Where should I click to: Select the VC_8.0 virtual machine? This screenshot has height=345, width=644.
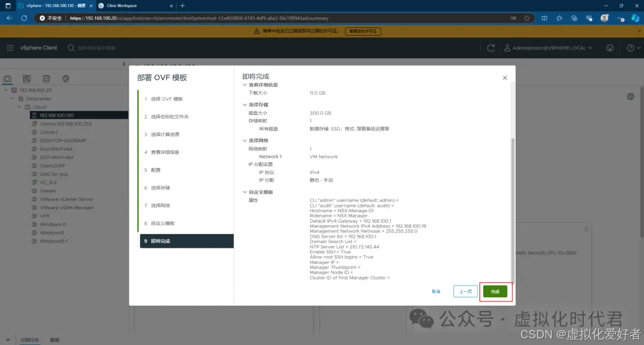48,182
